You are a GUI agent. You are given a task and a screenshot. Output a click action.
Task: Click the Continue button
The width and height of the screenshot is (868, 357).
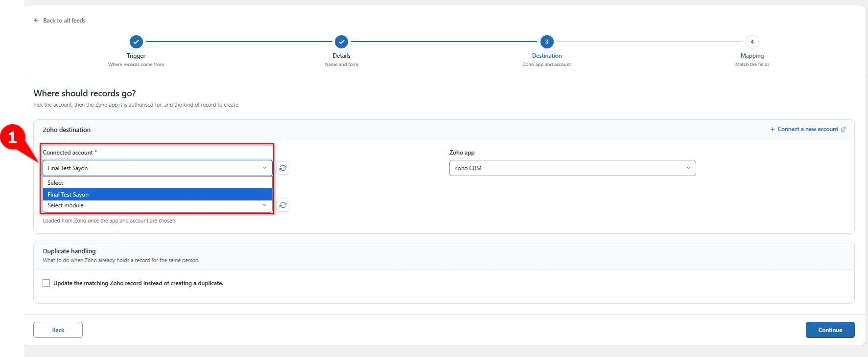[x=830, y=330]
